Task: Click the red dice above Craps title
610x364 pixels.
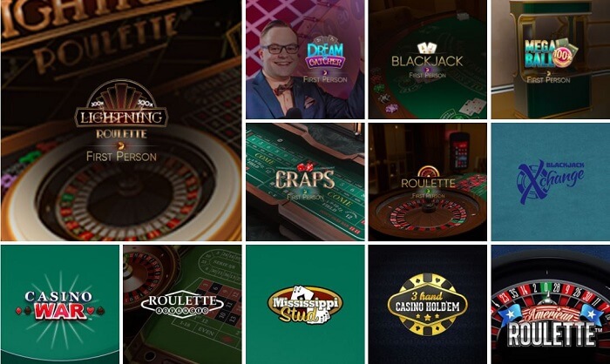Action: (x=305, y=167)
